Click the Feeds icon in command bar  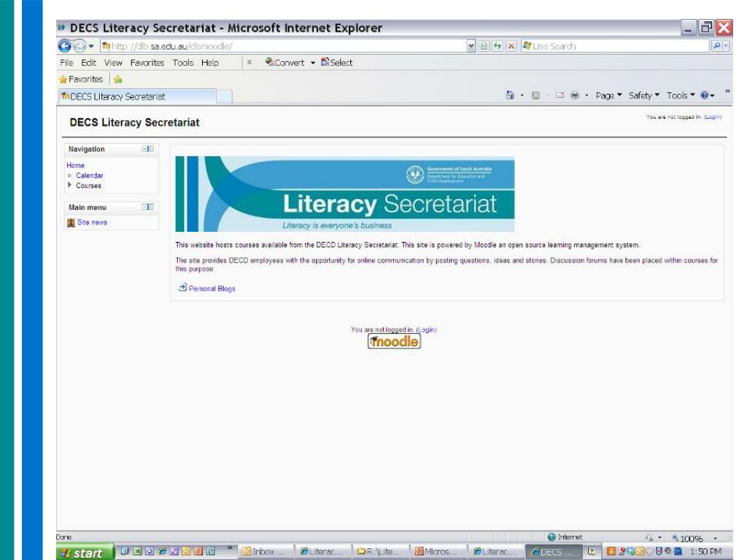click(x=535, y=96)
